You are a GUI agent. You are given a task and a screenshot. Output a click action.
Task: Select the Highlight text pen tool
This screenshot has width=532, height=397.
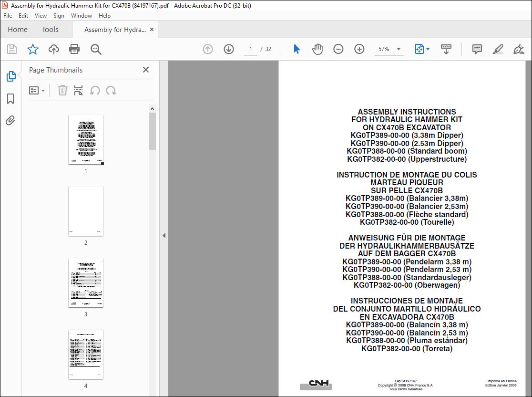[498, 49]
